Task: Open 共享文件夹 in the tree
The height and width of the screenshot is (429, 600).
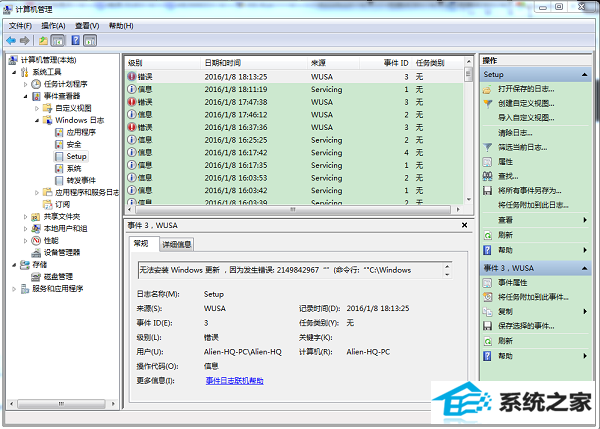Action: pyautogui.click(x=56, y=217)
